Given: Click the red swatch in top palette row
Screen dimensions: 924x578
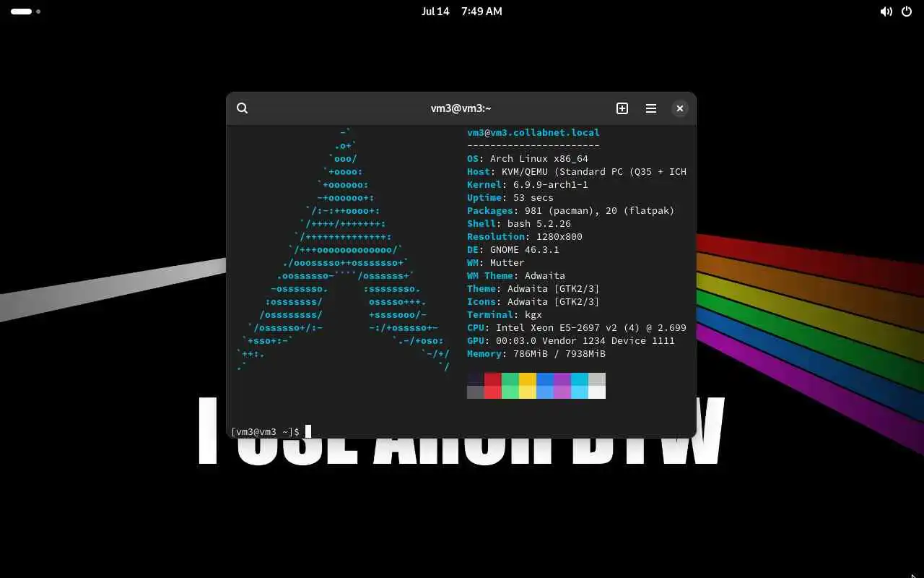Looking at the screenshot, I should 493,379.
